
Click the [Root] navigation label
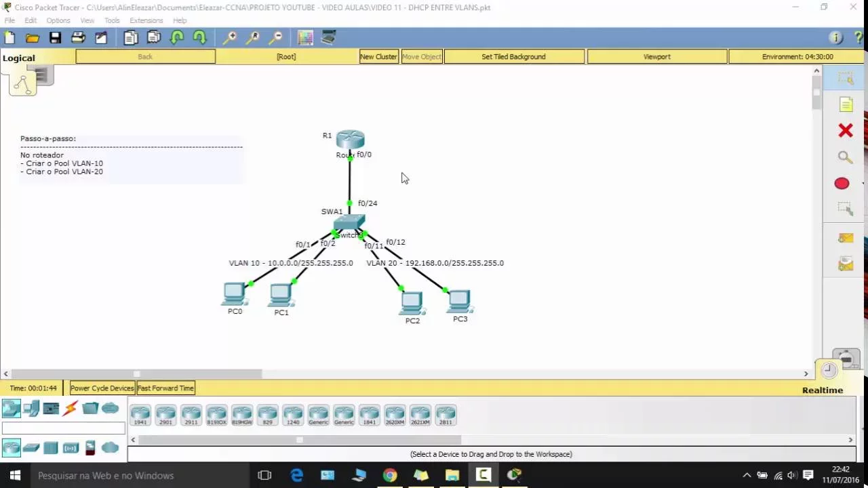pyautogui.click(x=286, y=57)
